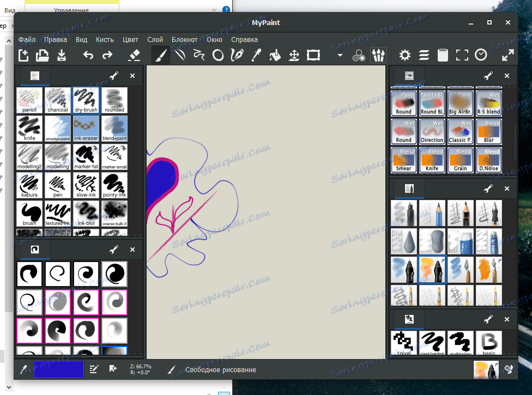Open the Файл menu
This screenshot has width=532, height=395.
[x=27, y=39]
